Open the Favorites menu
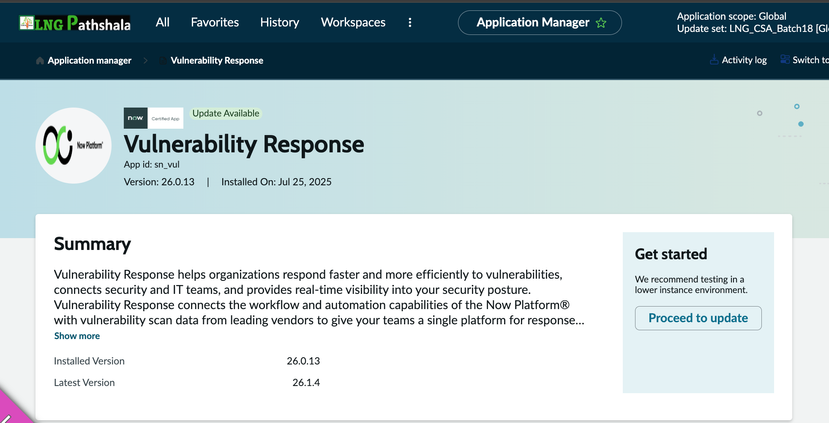This screenshot has height=423, width=829. point(215,22)
